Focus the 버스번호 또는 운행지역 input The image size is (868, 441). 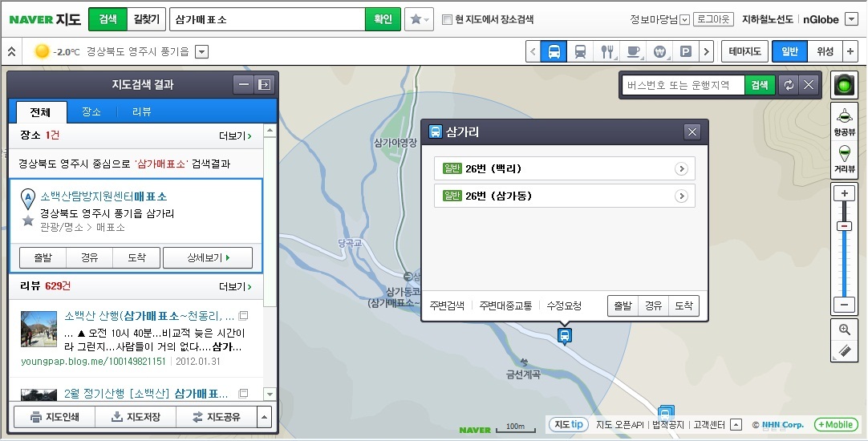(683, 85)
